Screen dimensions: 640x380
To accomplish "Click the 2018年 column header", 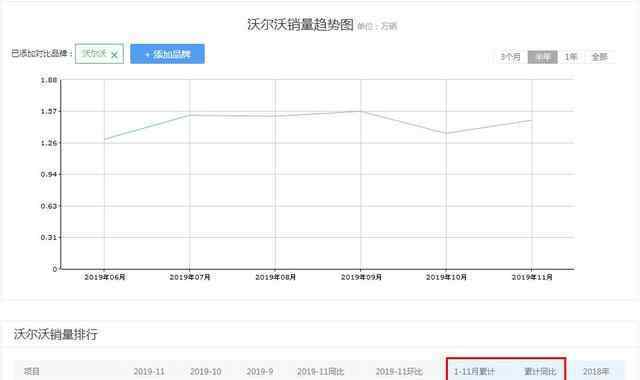I will [596, 371].
